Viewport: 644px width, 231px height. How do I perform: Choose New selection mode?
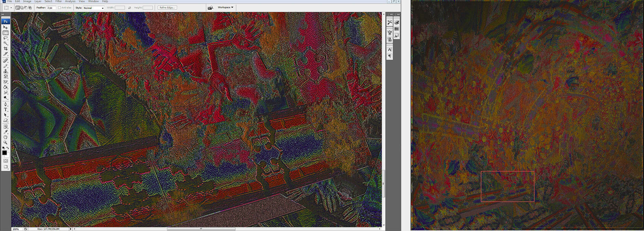(x=18, y=8)
